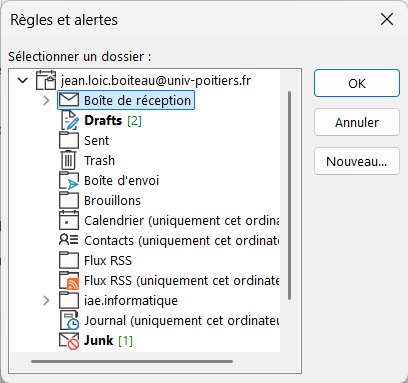The height and width of the screenshot is (383, 408).
Task: Click the Boîte d'envoi outbox icon
Action: 69,181
